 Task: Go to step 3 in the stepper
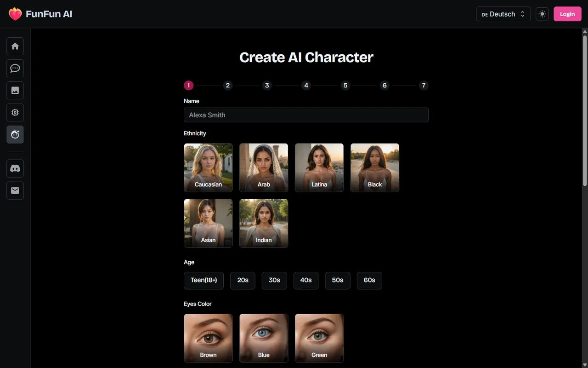click(x=267, y=85)
